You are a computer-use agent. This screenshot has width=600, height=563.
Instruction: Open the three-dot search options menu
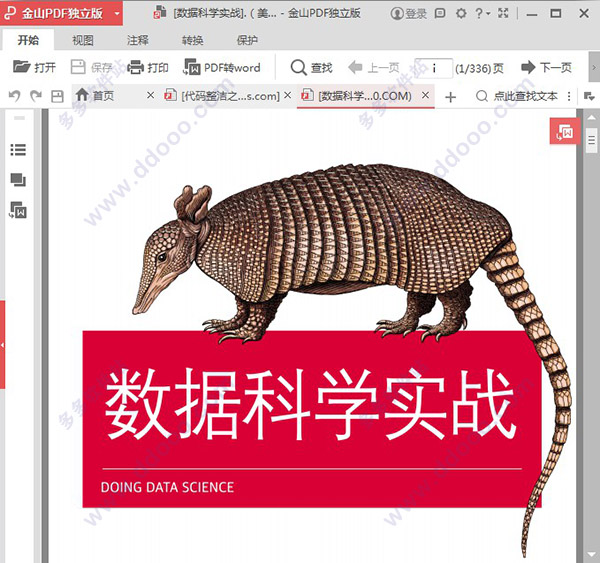pos(569,96)
